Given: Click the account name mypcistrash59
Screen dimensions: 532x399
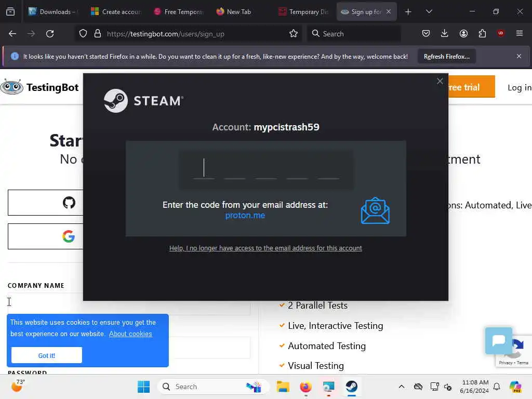Looking at the screenshot, I should [x=286, y=127].
